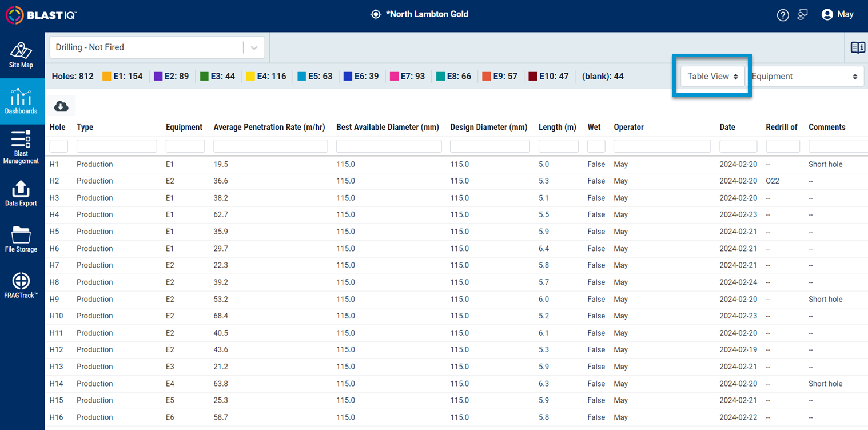Screen dimensions: 868x430
Task: Click the site location target icon
Action: pos(376,14)
